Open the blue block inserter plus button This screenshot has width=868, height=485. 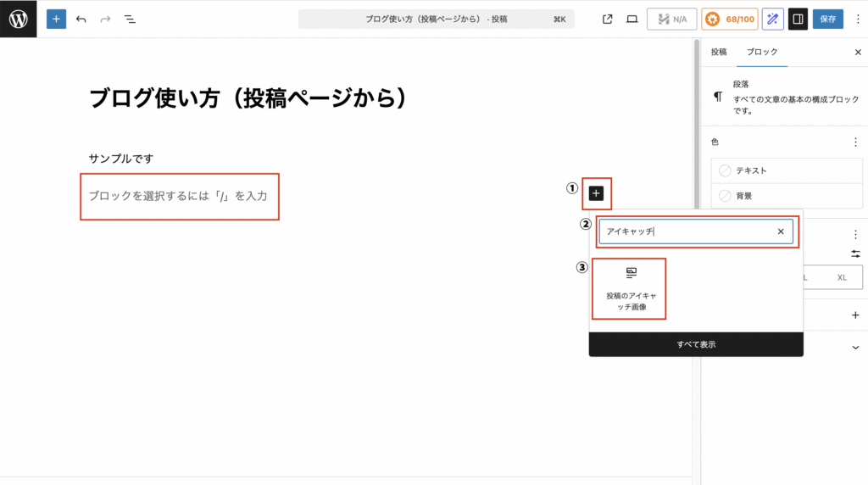click(x=56, y=19)
